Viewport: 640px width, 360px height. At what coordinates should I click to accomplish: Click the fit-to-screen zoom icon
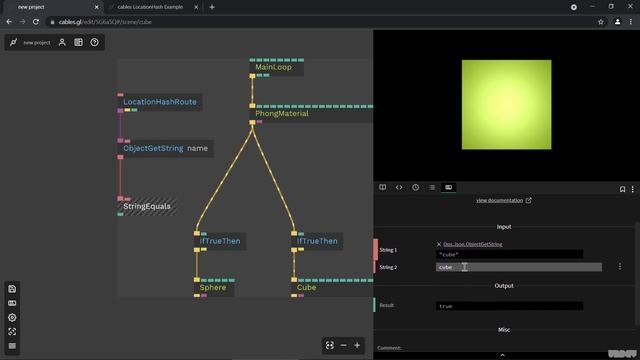(330, 345)
